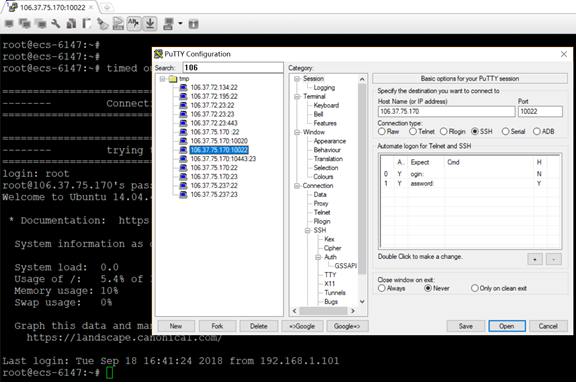Click session icon beside 106.37.72.134:22
The image size is (576, 382).
click(183, 87)
